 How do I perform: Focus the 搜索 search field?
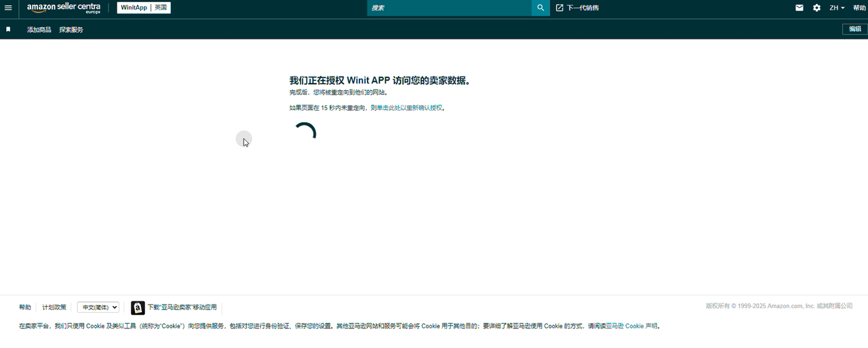tap(450, 8)
